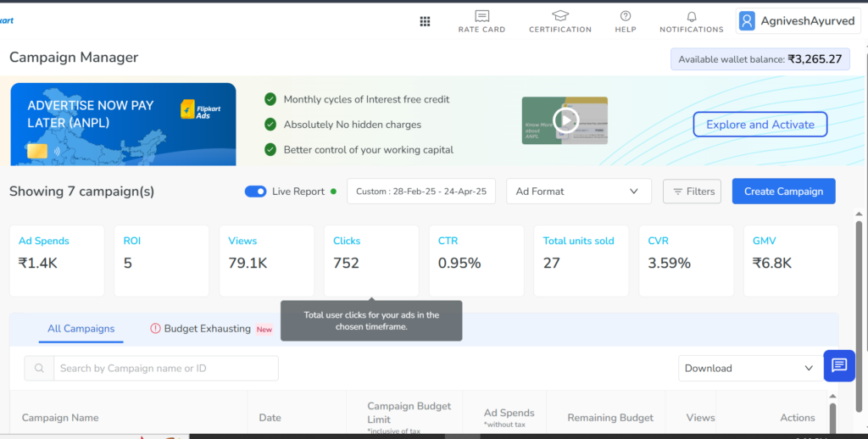Click the Campaign Manager heading
The height and width of the screenshot is (439, 868).
74,57
